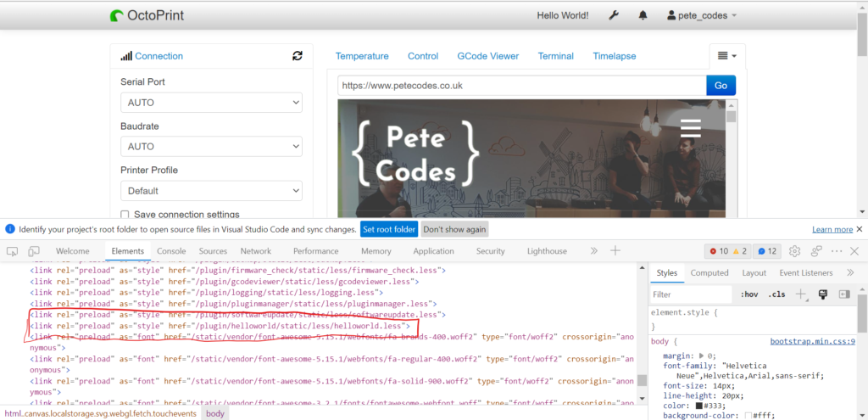Open the Serial Port dropdown

pos(211,103)
